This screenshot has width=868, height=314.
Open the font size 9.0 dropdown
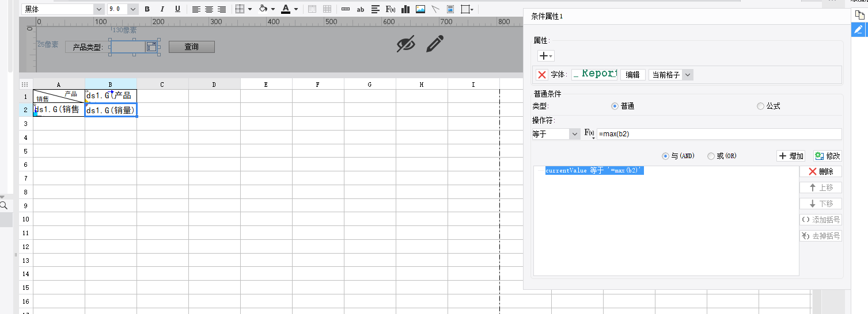133,9
